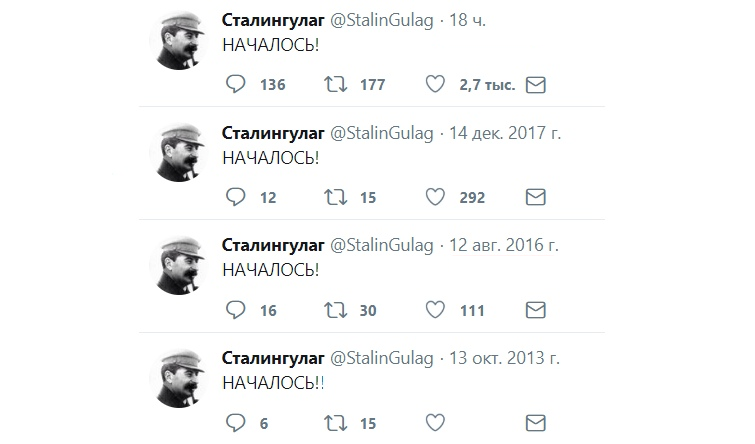This screenshot has width=755, height=444.
Task: Open avatar of the topmost tweet
Action: (179, 40)
